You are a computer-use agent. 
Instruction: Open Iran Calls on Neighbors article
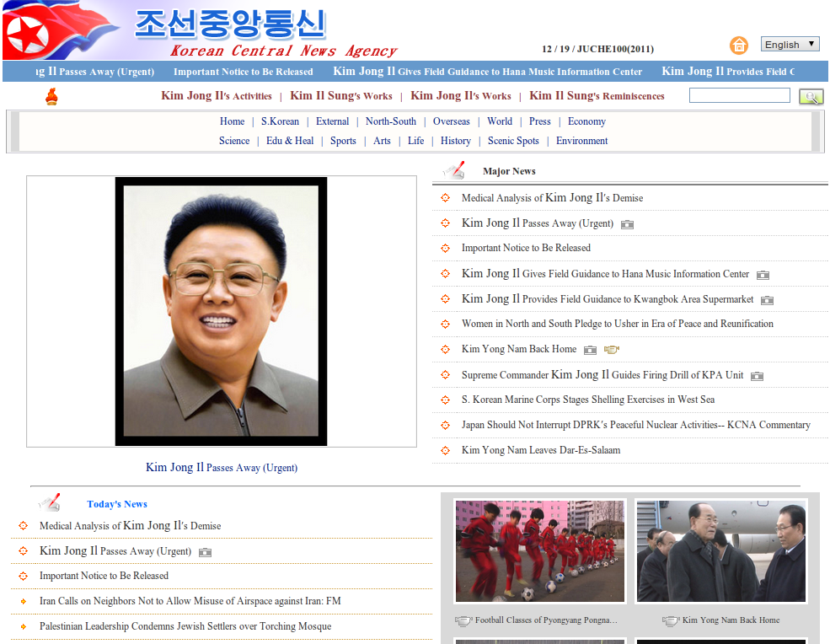(x=190, y=601)
